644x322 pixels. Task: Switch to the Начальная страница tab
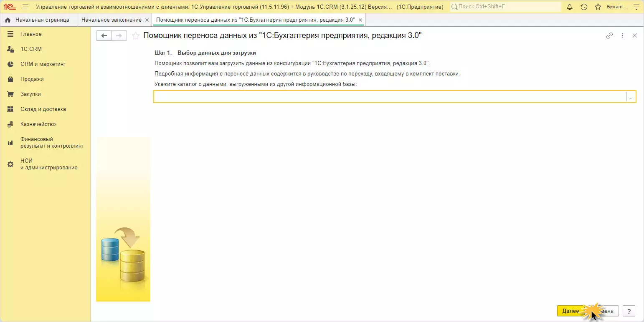point(38,20)
